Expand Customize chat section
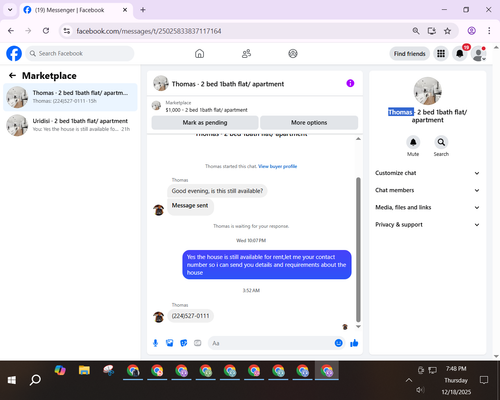Screen dimensions: 500x400 coord(427,173)
